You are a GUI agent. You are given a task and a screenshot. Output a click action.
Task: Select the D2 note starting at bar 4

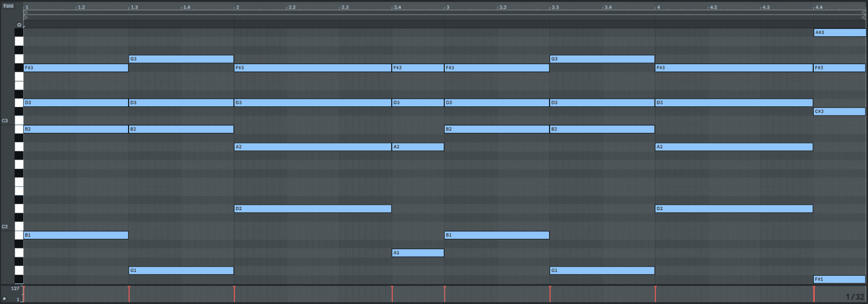tap(734, 208)
